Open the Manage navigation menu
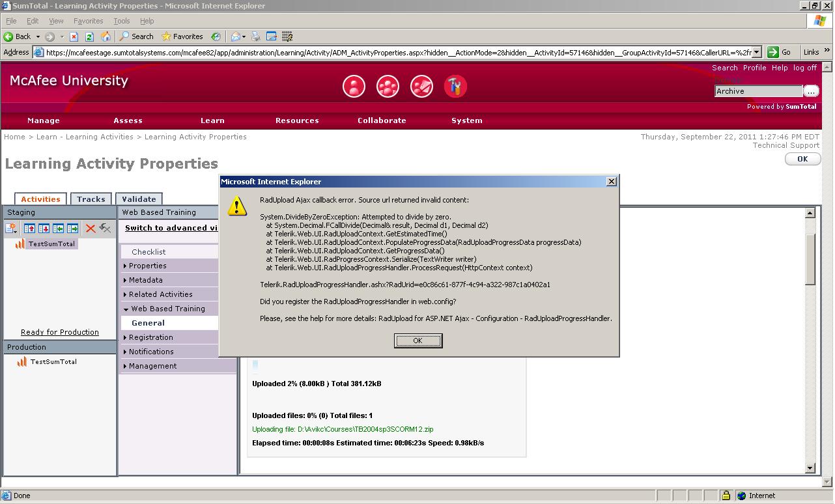The height and width of the screenshot is (504, 835). (x=44, y=120)
